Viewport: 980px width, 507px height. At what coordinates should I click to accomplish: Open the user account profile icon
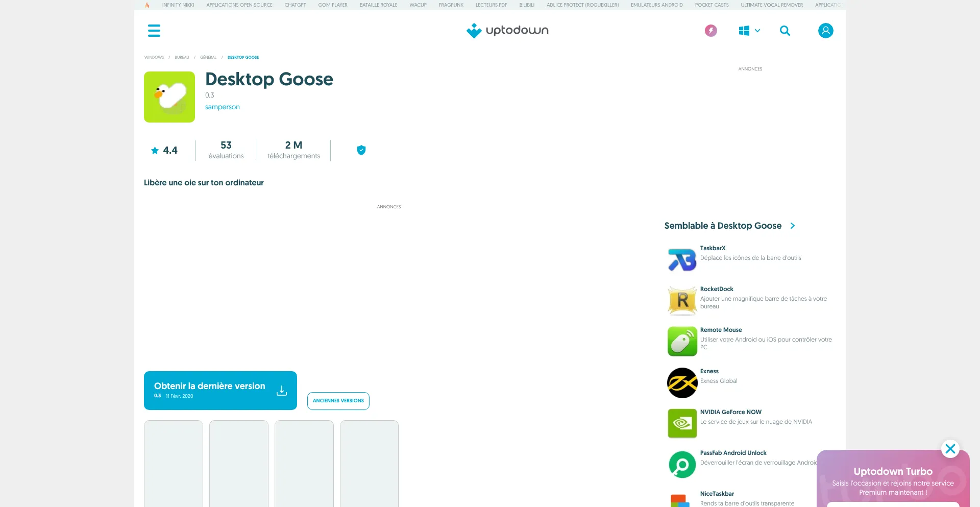coord(825,31)
